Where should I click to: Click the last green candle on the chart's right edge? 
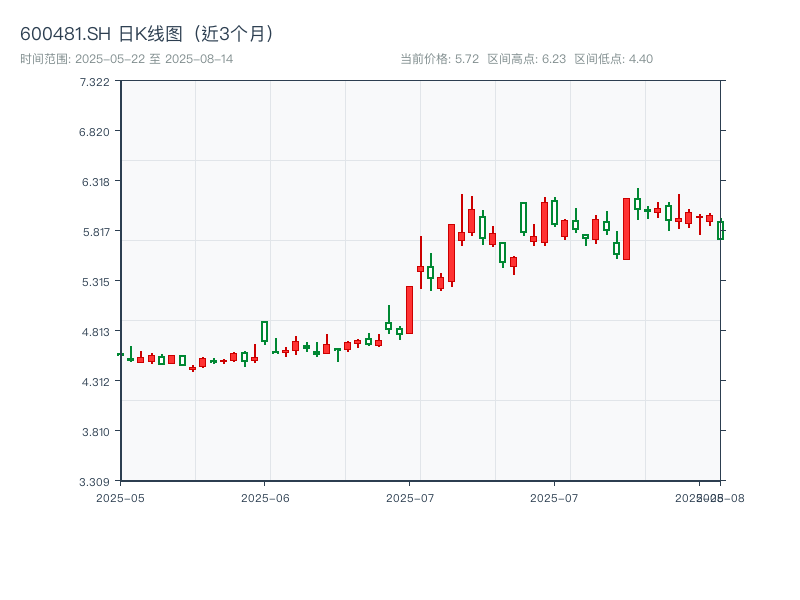click(x=719, y=230)
